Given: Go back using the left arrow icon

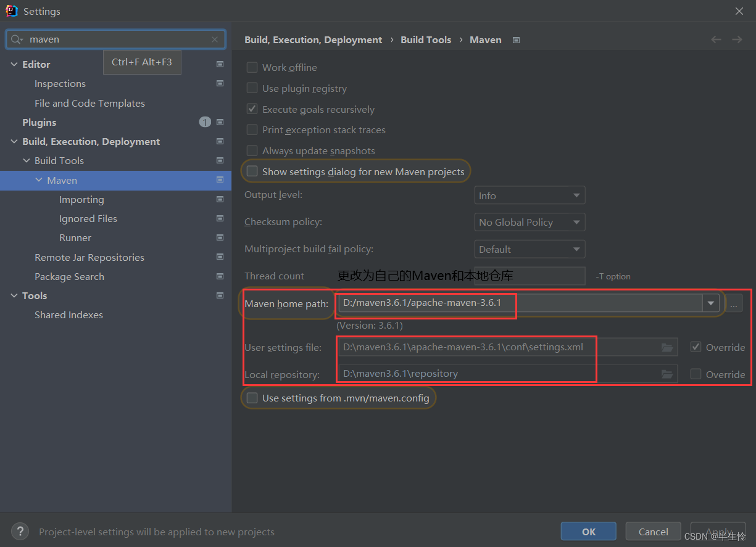Looking at the screenshot, I should 716,39.
